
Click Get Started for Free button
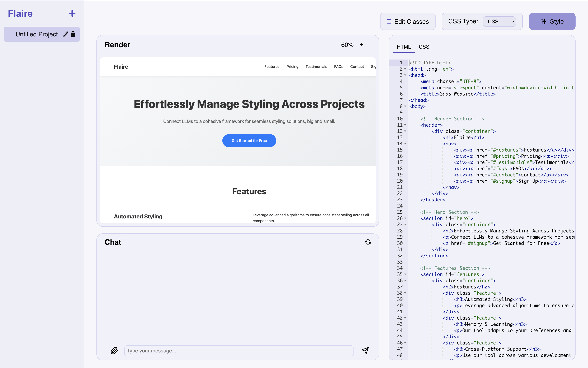(249, 141)
